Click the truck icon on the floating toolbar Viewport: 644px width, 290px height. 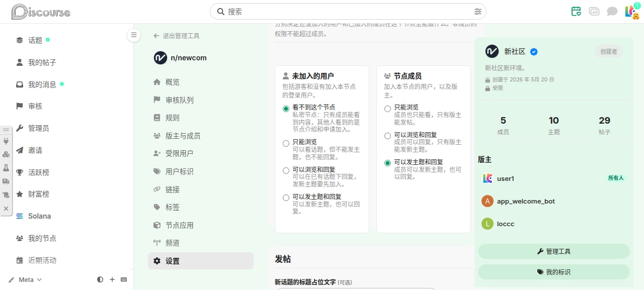(x=6, y=181)
